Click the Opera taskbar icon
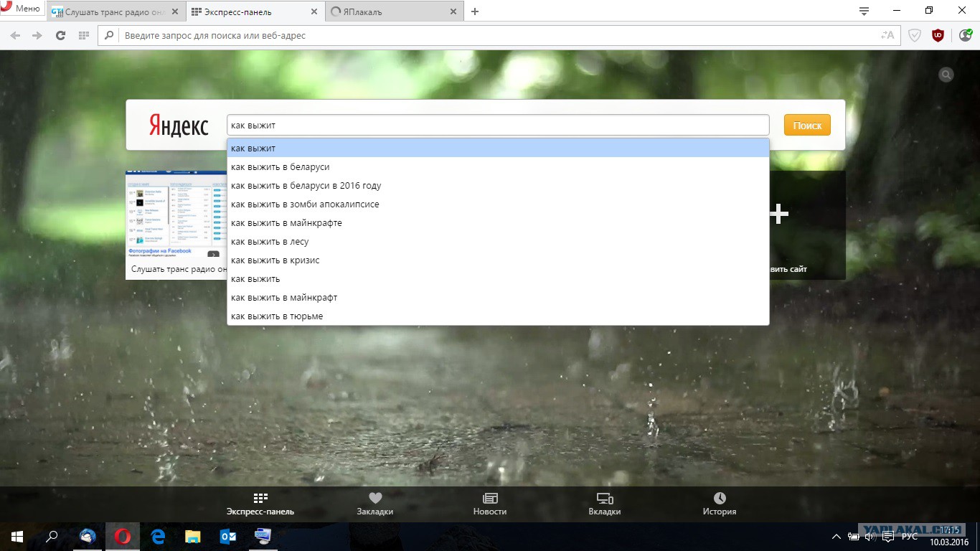Screen dimensions: 980x551 (123, 536)
